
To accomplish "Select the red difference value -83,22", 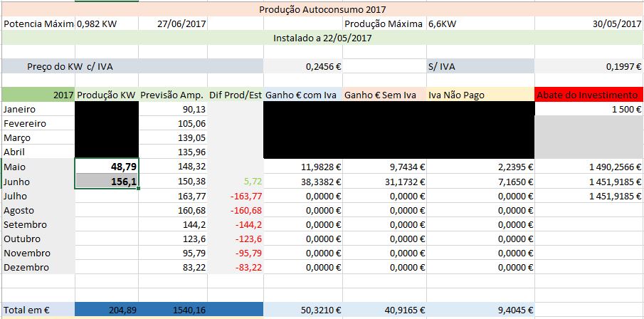I will (x=236, y=267).
